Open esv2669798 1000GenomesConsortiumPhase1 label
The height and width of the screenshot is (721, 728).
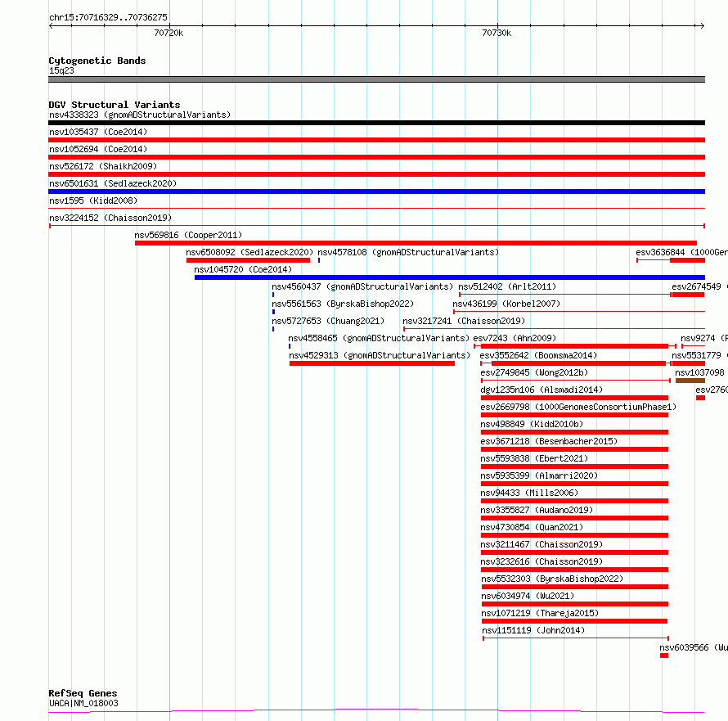[578, 407]
